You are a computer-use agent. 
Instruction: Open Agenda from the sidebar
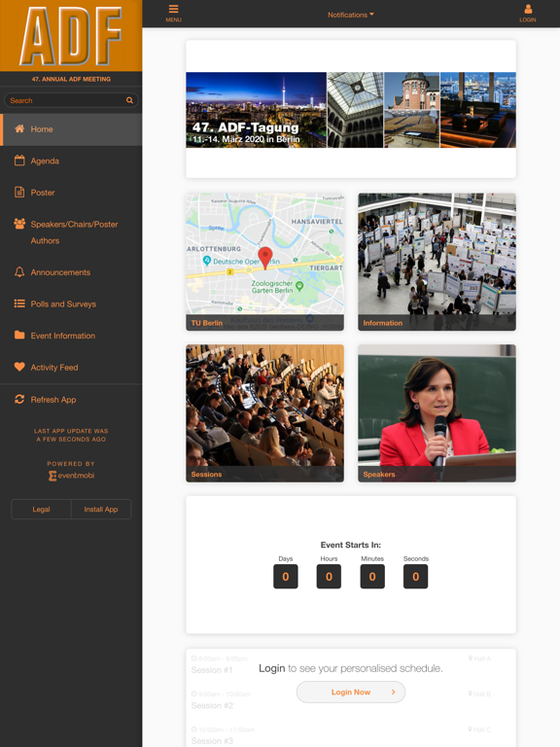pos(71,161)
